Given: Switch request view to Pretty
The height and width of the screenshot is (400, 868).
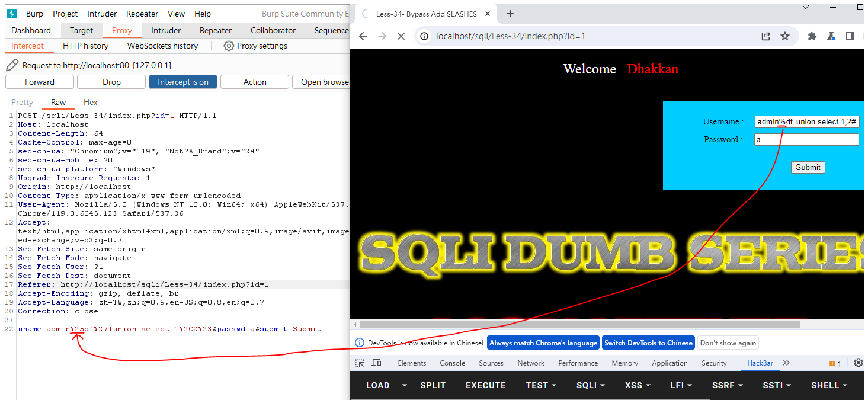Looking at the screenshot, I should coord(23,102).
